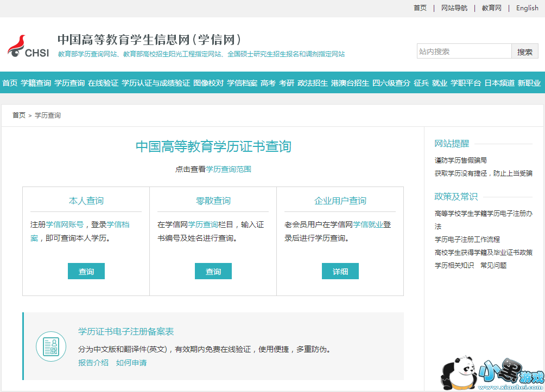Image resolution: width=545 pixels, height=392 pixels.
Task: Open 谨防学历售假骗局 notice
Action: tap(460, 160)
